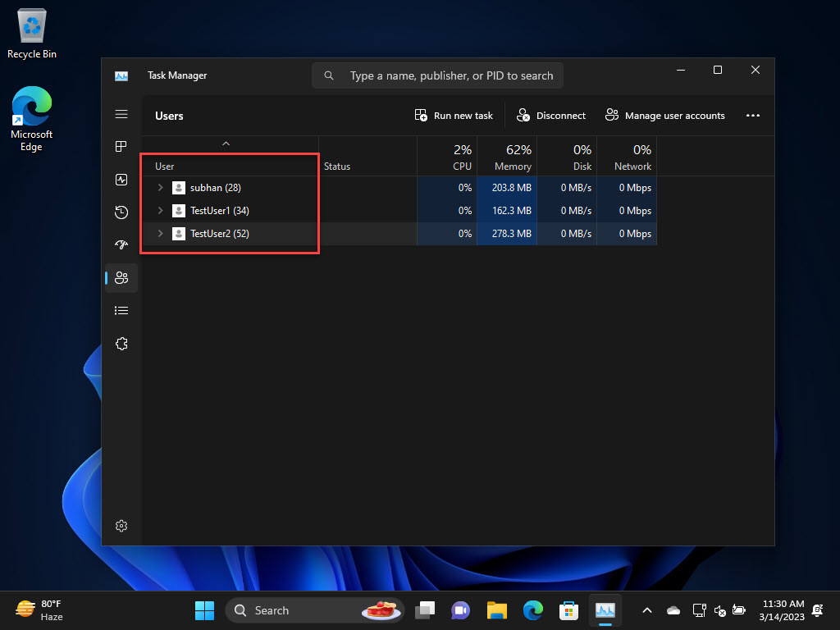Select the subhan (28) user name

tap(216, 188)
